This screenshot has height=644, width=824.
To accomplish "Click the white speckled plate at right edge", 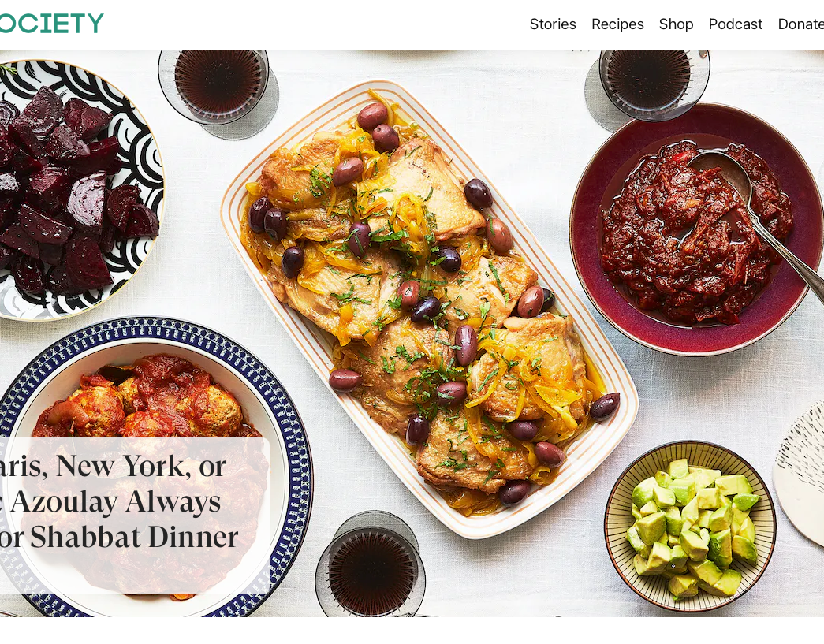I will [x=800, y=473].
